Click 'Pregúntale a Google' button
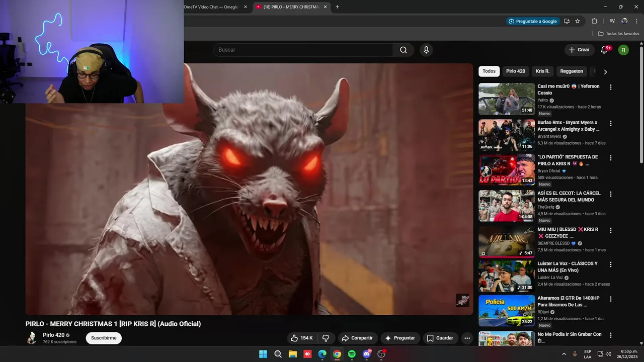Screen dimensions: 644x362 pyautogui.click(x=532, y=21)
